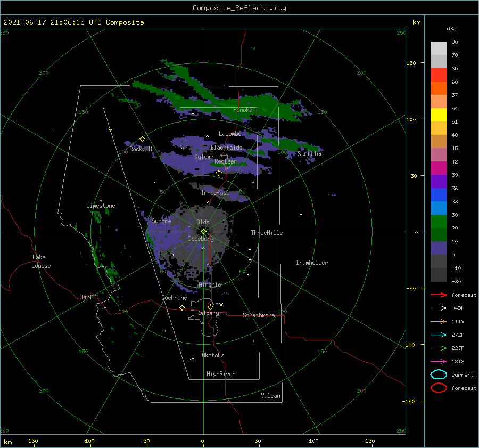Click the Okotoks city label
The width and height of the screenshot is (479, 448).
coord(213,355)
